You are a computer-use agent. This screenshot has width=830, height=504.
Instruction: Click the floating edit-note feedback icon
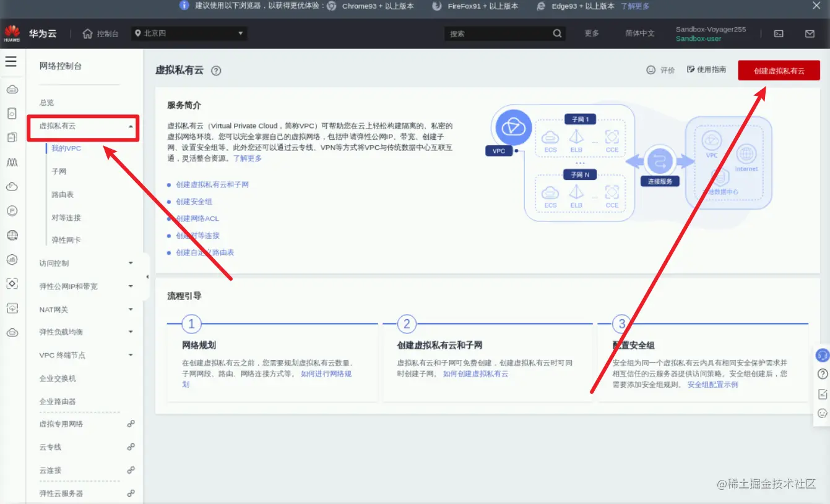tap(822, 394)
